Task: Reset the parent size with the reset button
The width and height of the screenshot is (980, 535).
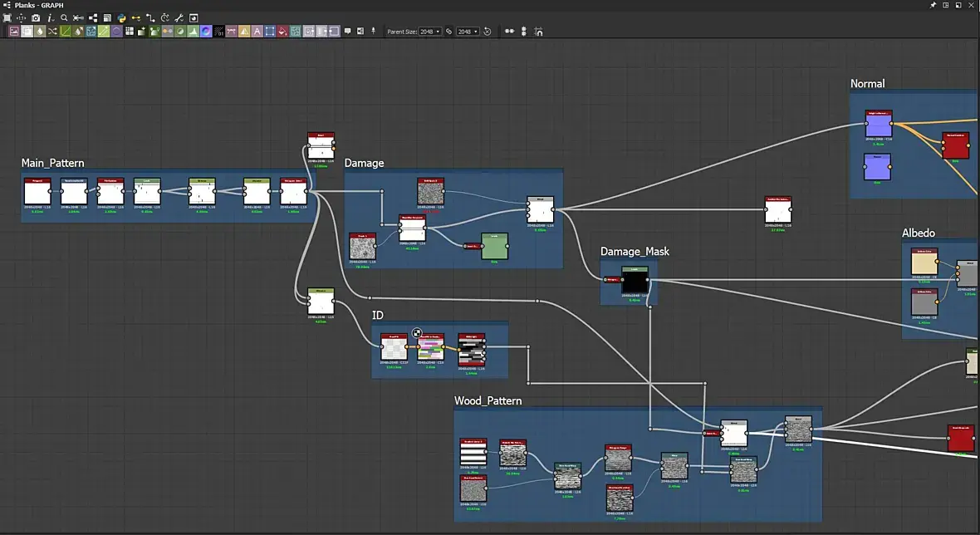Action: click(x=488, y=32)
